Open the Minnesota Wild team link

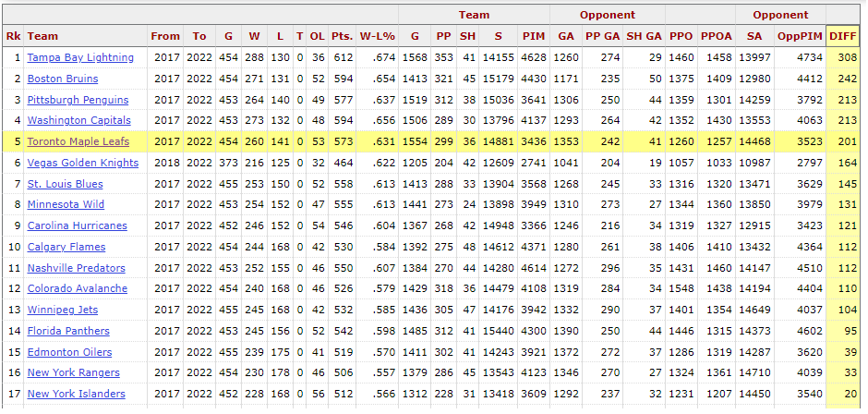pos(66,204)
